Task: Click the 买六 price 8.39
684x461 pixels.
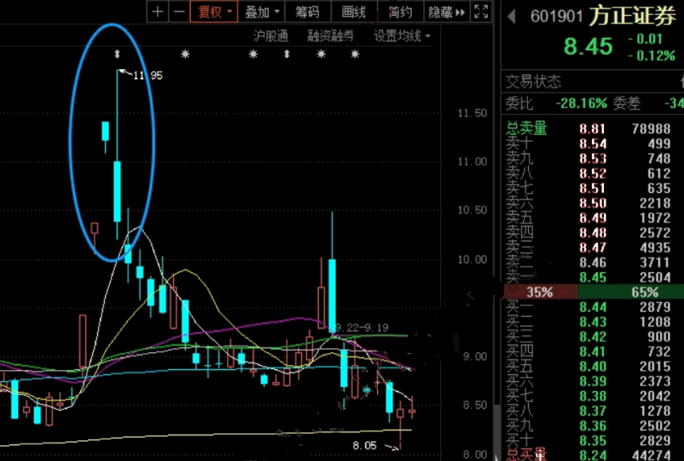Action: tap(593, 381)
